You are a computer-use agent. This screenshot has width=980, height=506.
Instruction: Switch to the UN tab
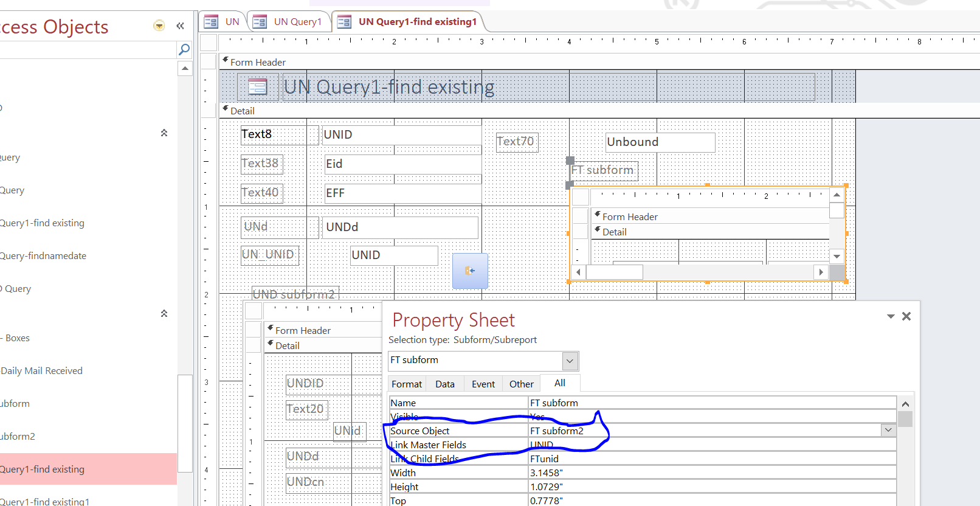(223, 22)
